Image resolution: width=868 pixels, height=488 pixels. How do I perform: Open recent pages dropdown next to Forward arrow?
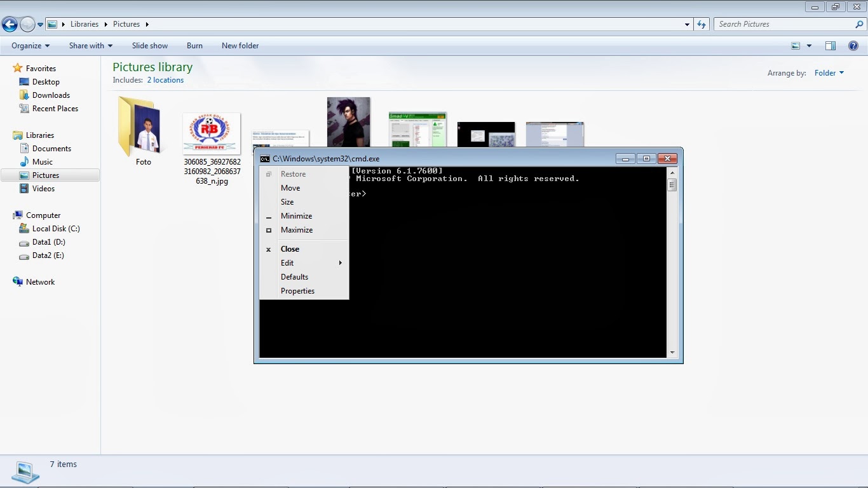[x=41, y=25]
